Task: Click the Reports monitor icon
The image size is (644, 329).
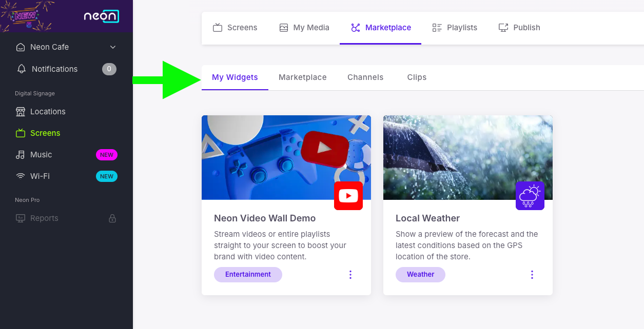Action: (x=21, y=218)
